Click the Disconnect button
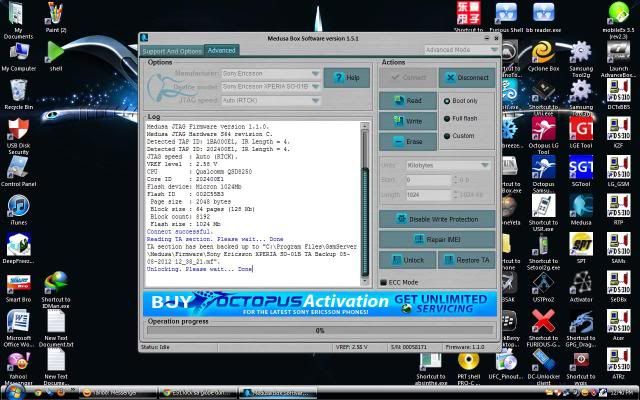The image size is (640, 400). tap(467, 78)
